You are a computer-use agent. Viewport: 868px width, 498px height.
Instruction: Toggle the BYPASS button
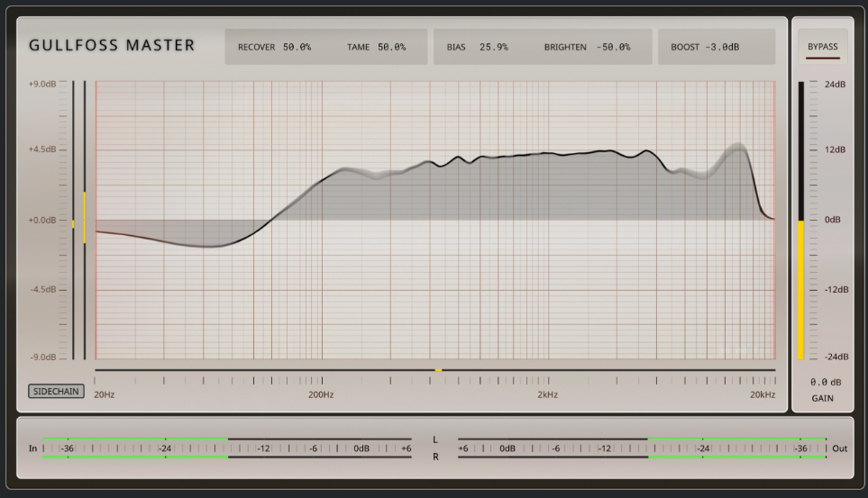point(823,47)
